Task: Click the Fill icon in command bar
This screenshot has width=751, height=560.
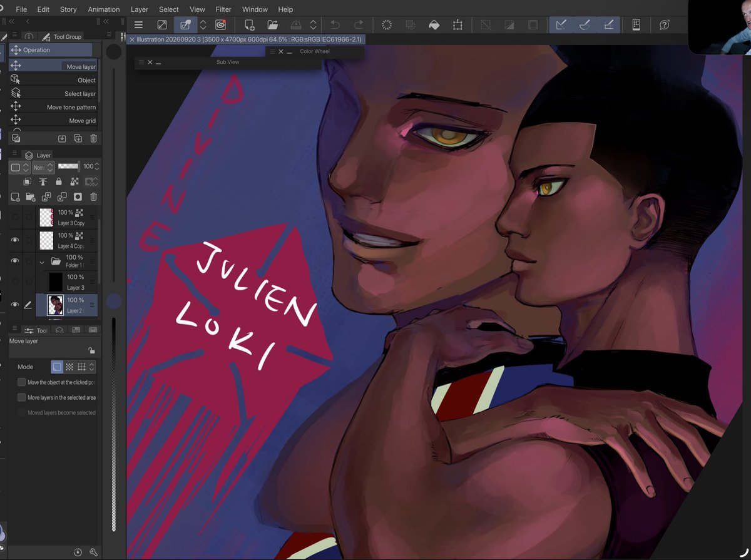Action: pos(434,25)
